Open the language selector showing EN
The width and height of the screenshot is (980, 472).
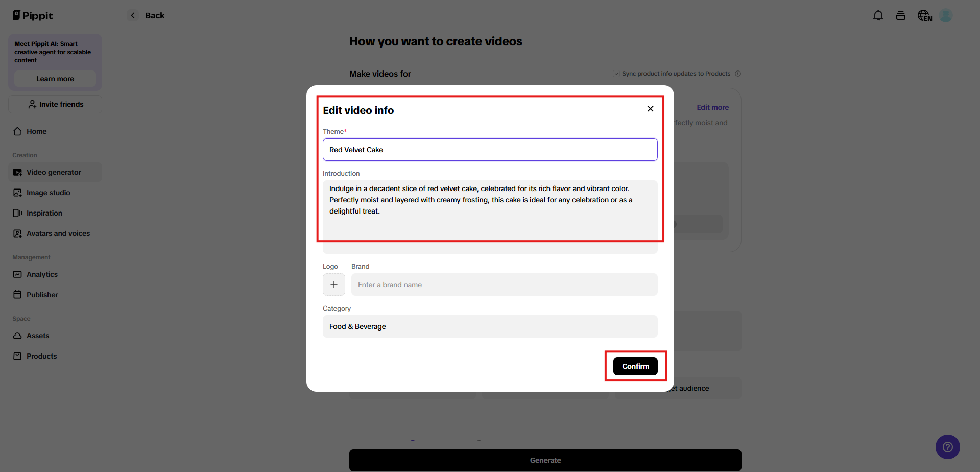point(924,15)
